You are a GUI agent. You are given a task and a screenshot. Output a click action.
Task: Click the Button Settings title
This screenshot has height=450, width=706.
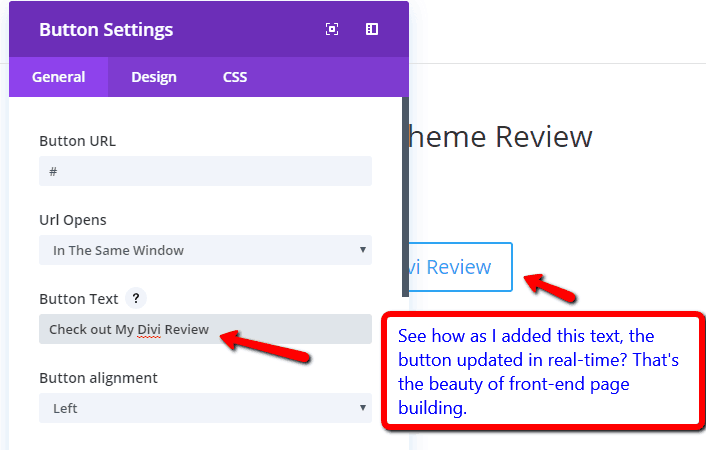point(106,30)
